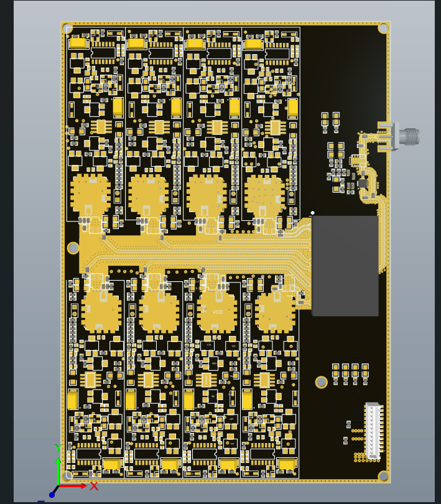Click the green Y axis label
The width and height of the screenshot is (441, 504).
click(x=58, y=448)
